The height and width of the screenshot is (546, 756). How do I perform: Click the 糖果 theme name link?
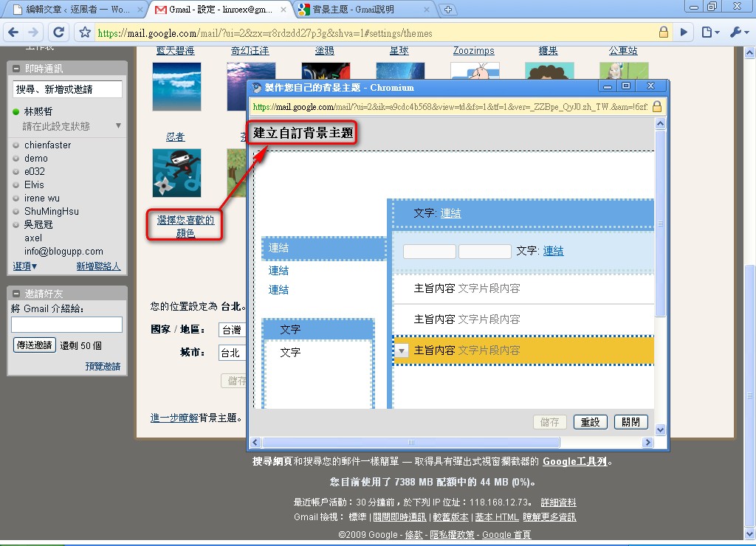[x=549, y=51]
